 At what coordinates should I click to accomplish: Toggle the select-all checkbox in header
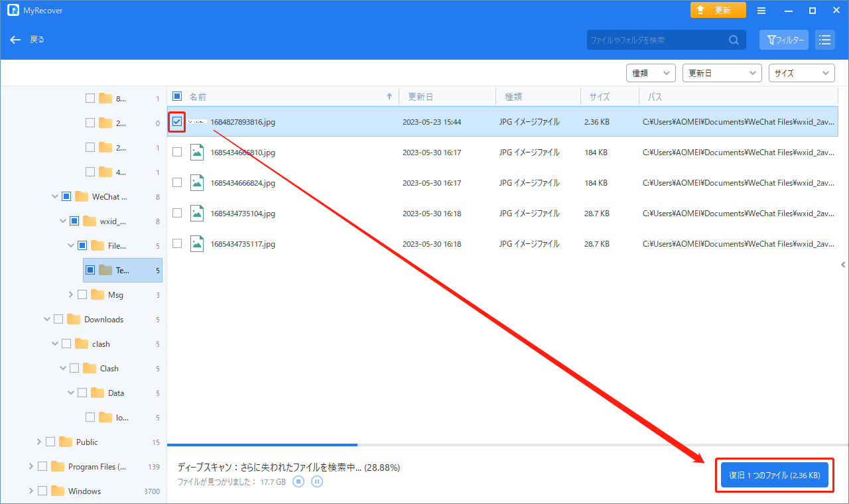pyautogui.click(x=177, y=96)
